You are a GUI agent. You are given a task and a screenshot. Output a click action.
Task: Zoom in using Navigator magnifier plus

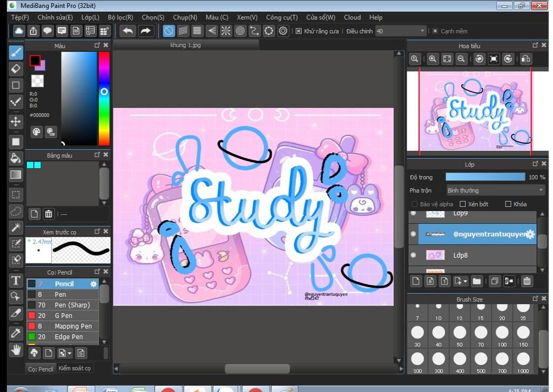tap(433, 59)
